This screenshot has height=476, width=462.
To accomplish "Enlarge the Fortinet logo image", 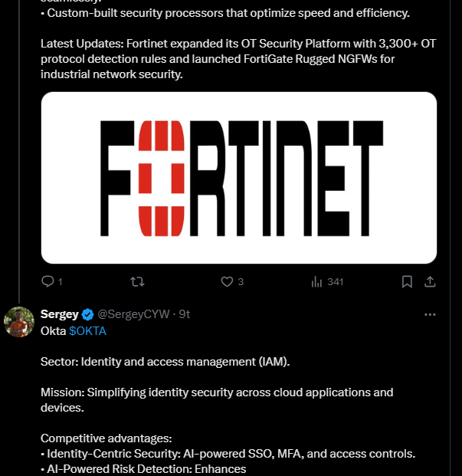I will click(x=239, y=178).
